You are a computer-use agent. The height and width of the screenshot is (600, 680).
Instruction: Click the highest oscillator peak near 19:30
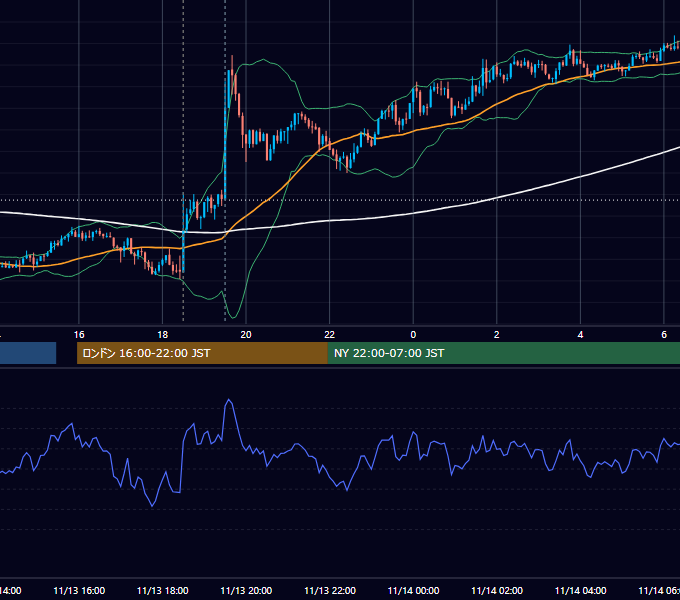click(x=229, y=400)
